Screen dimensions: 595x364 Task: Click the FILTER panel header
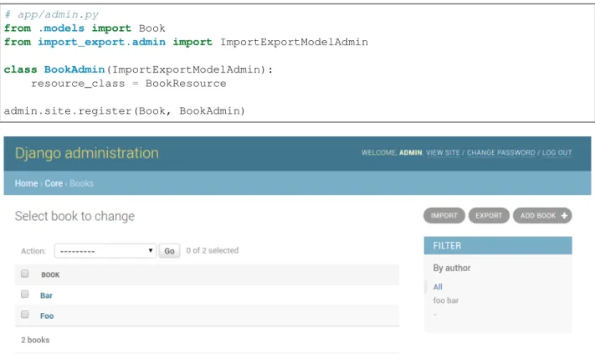point(498,245)
